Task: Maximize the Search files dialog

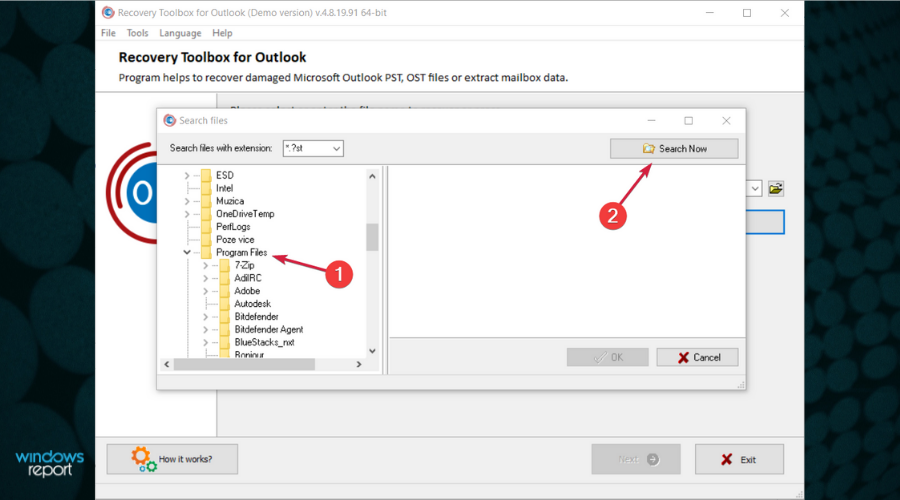Action: (x=689, y=121)
